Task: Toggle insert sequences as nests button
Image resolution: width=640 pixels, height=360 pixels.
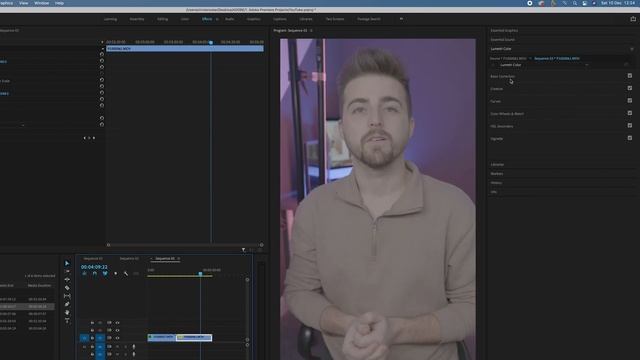Action: 84,273
